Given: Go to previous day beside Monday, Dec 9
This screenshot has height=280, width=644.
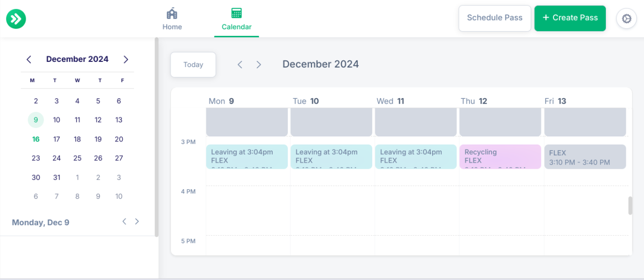Looking at the screenshot, I should click(x=124, y=221).
